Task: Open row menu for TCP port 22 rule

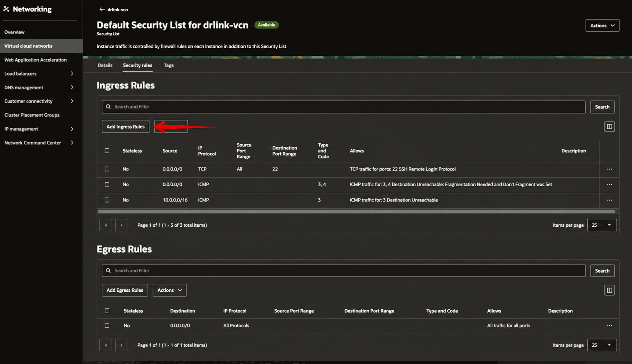Action: click(x=609, y=169)
